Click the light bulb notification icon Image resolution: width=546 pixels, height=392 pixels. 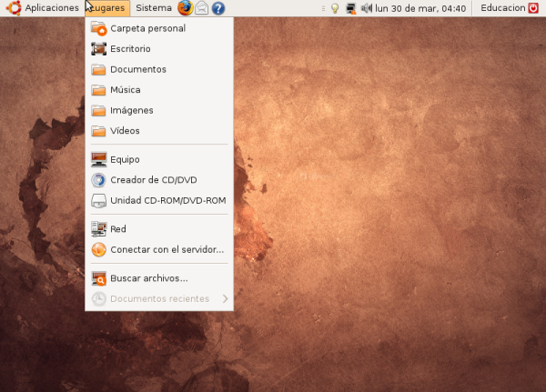(335, 8)
